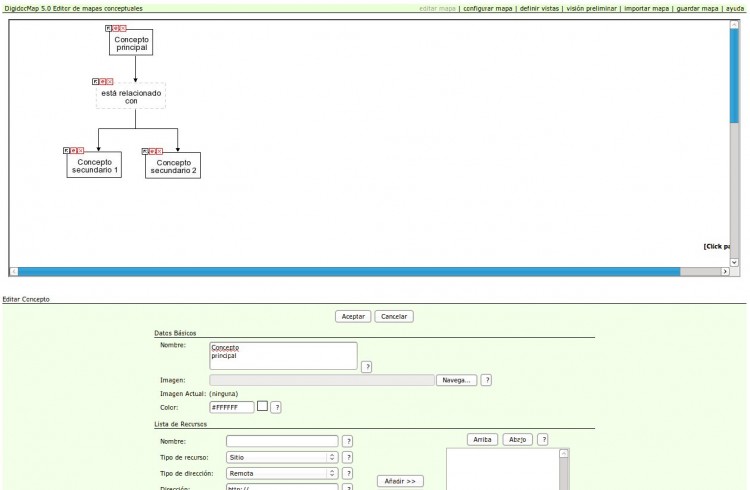Open the 'configurar mapa' menu item
Viewport: 750px width, 490px height.
pyautogui.click(x=487, y=8)
